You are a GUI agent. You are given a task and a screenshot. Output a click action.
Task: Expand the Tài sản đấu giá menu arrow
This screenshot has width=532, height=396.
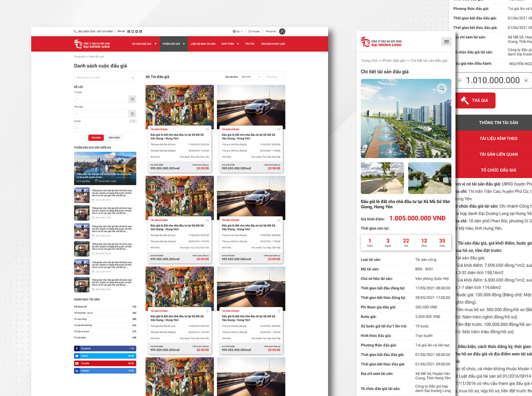(x=155, y=44)
